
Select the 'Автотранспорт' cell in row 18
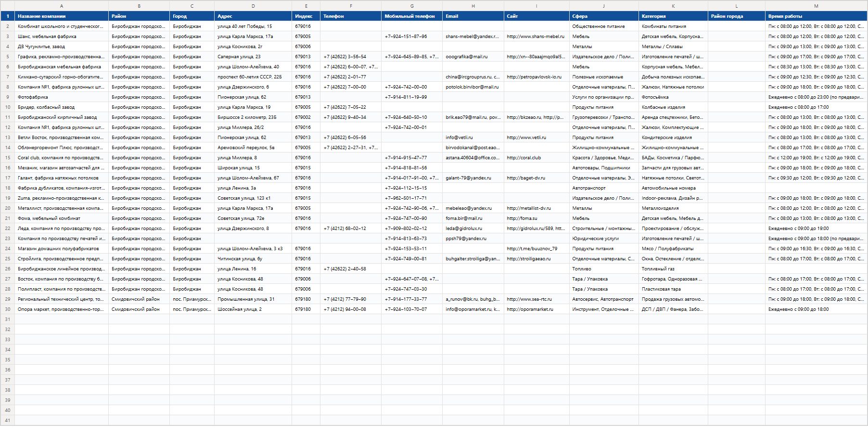pyautogui.click(x=604, y=188)
